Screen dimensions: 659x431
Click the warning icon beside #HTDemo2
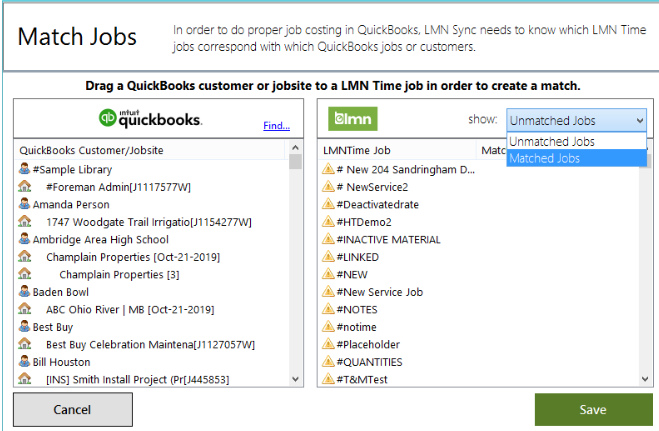328,221
